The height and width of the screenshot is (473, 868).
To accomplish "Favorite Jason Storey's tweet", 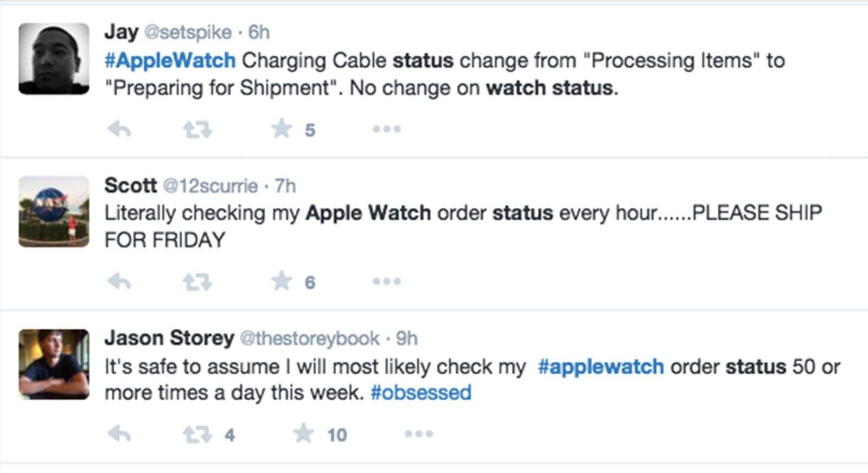I will [303, 433].
